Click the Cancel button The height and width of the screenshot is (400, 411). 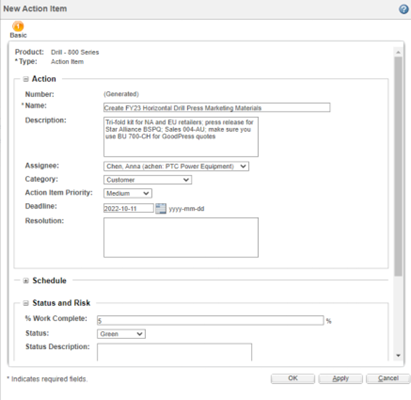tap(388, 378)
